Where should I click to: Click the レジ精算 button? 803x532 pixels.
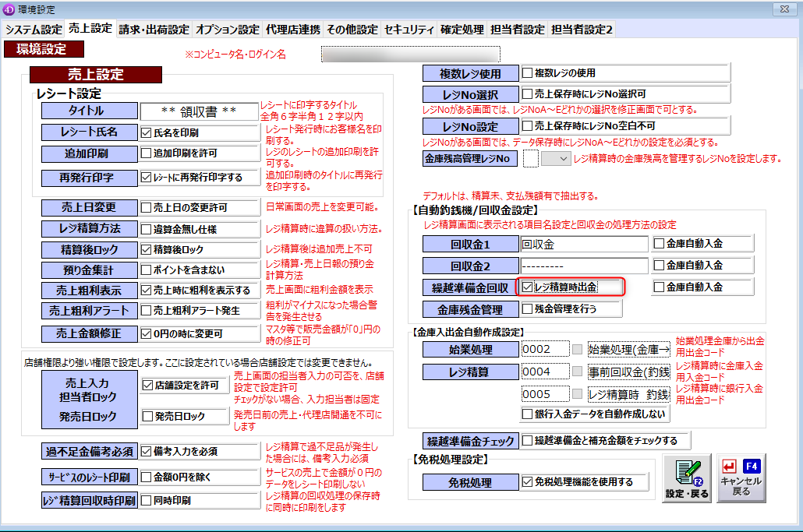[469, 371]
